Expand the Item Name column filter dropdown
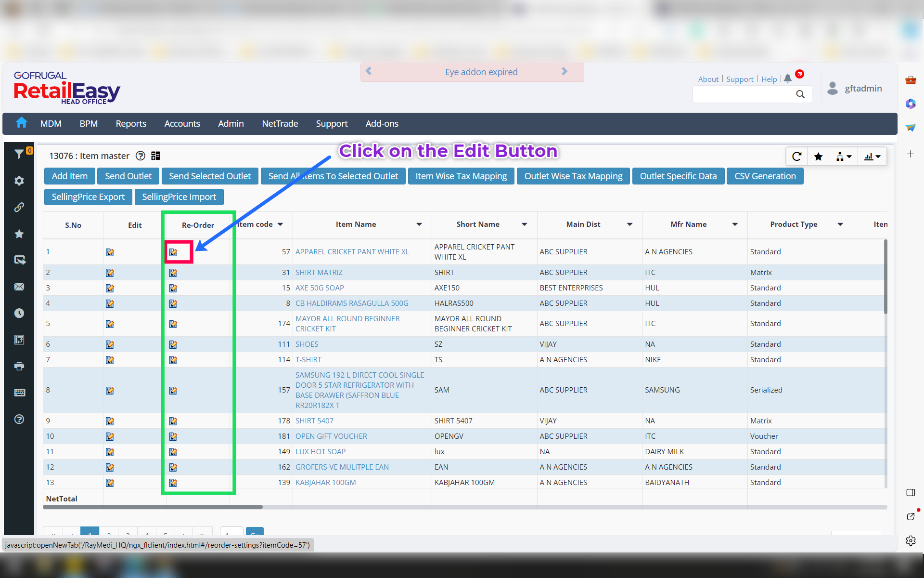This screenshot has width=924, height=578. (419, 224)
